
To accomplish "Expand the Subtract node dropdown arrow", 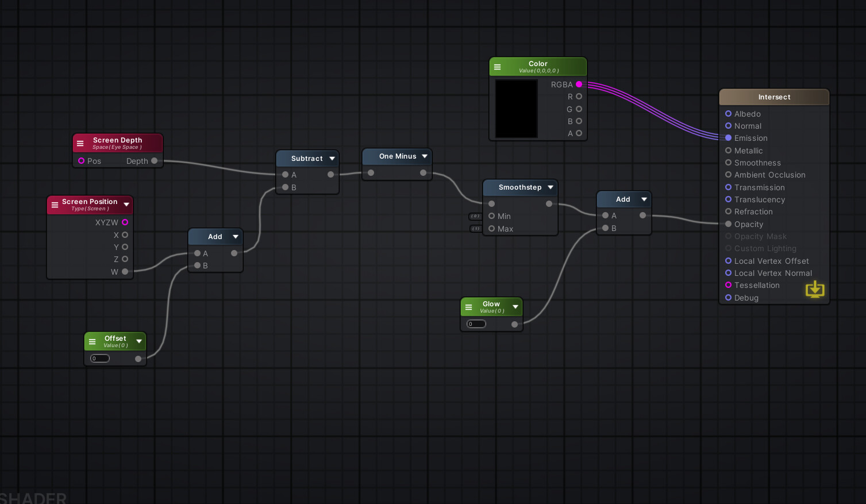I will [332, 159].
